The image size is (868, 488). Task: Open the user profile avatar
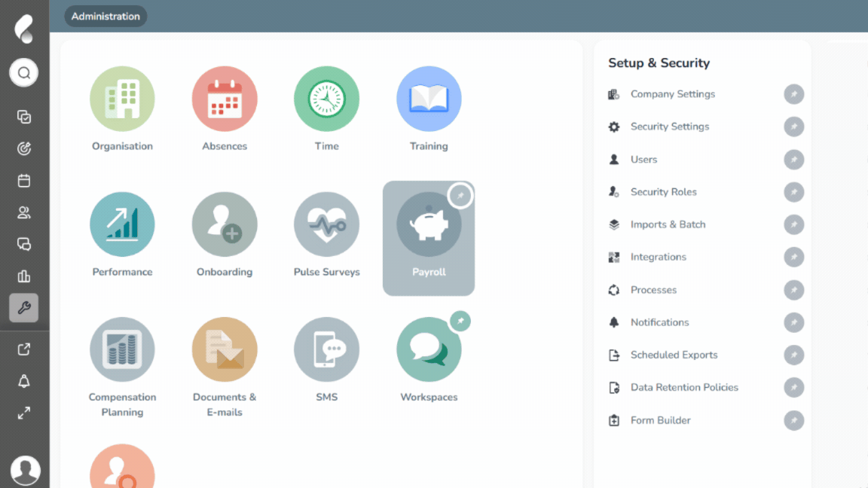[x=25, y=470]
